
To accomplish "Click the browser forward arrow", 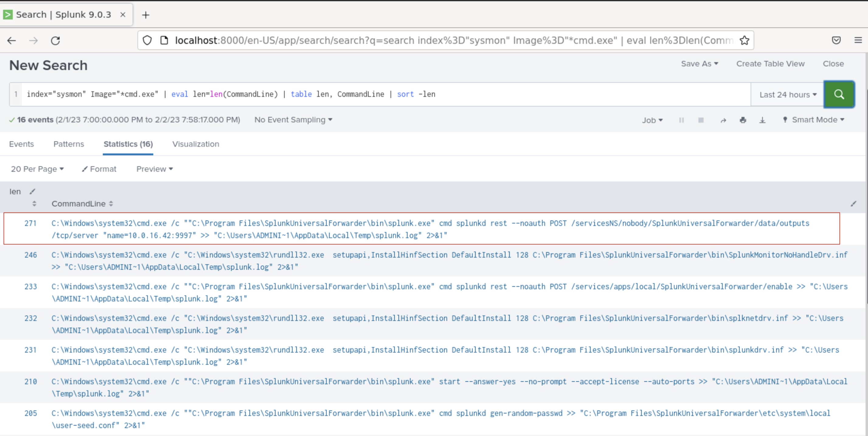I will click(x=33, y=41).
